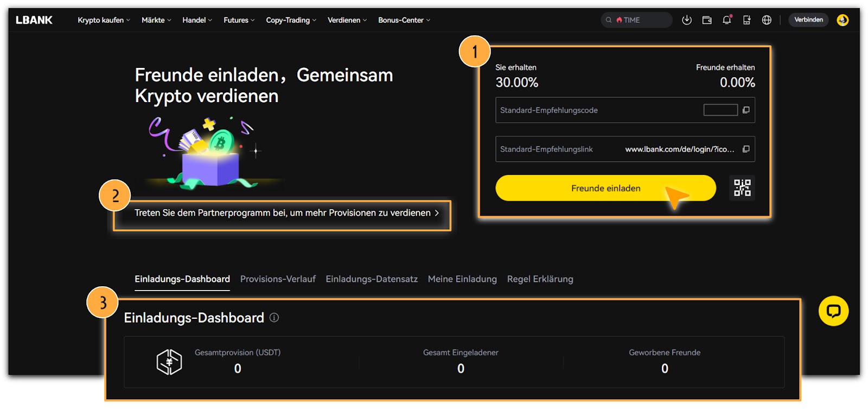Click the Einladungs-Dashboard info icon
Image resolution: width=868 pixels, height=409 pixels.
click(x=275, y=318)
